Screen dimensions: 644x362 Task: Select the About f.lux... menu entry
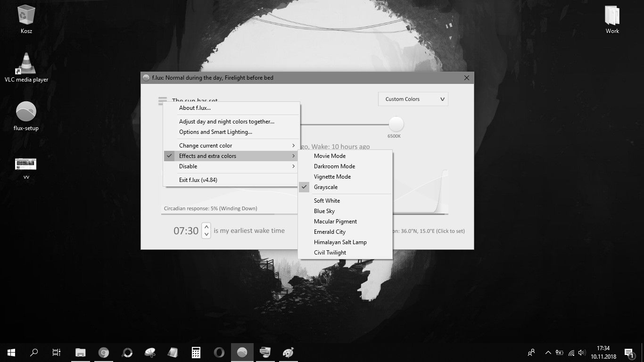click(195, 108)
